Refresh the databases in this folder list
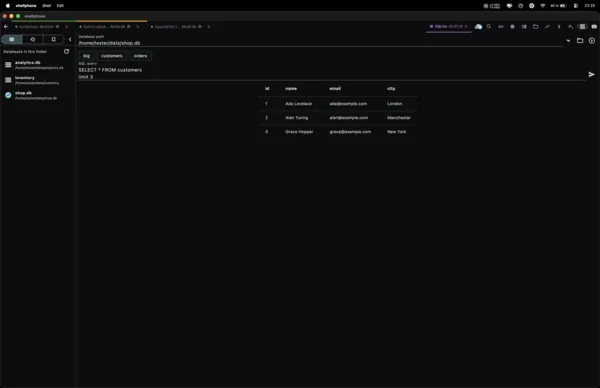Viewport: 600px width, 388px height. click(67, 51)
